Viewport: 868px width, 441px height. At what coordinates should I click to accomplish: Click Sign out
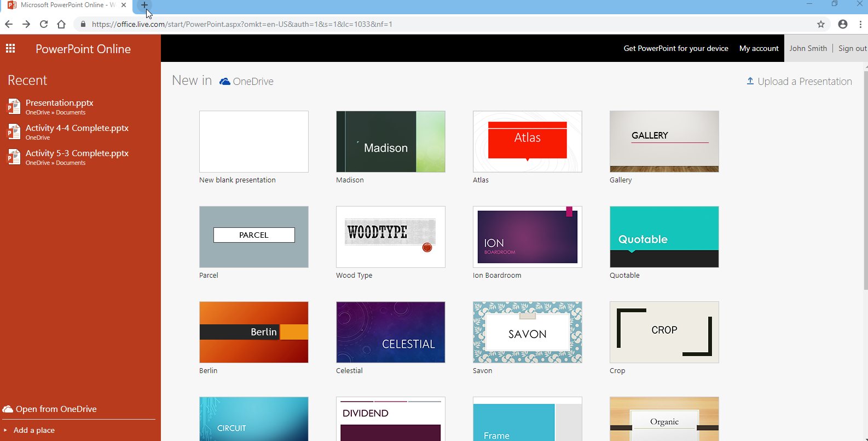pos(853,48)
